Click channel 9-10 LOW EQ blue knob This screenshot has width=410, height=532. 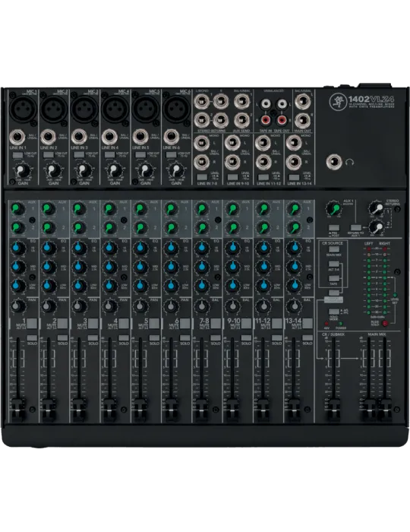click(232, 286)
